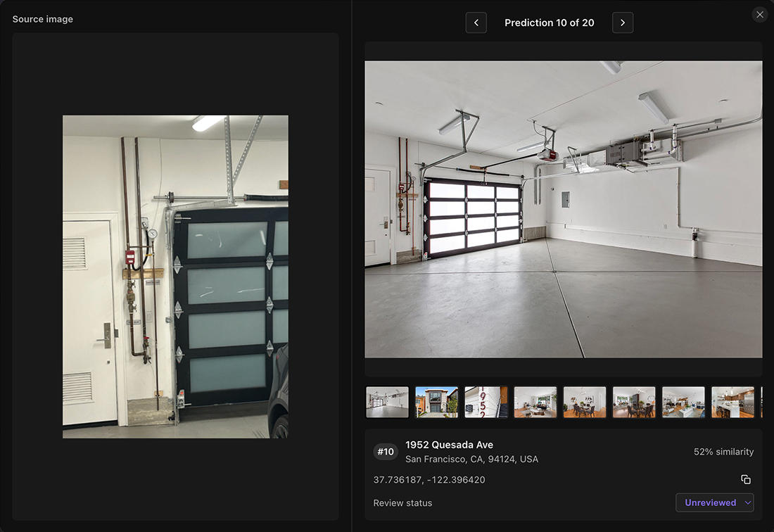The image size is (774, 532).
Task: Click the Source image label
Action: [42, 19]
